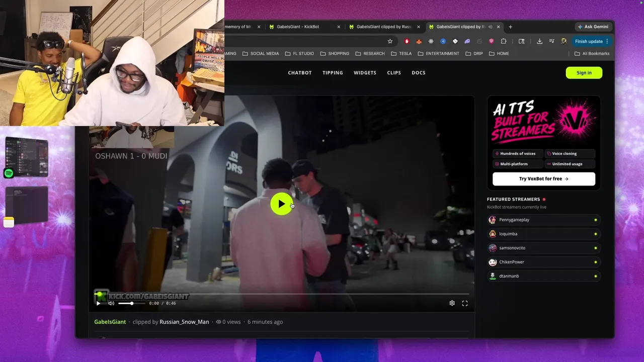Open the Chrome three-dot menu
644x362 pixels.
(607, 41)
